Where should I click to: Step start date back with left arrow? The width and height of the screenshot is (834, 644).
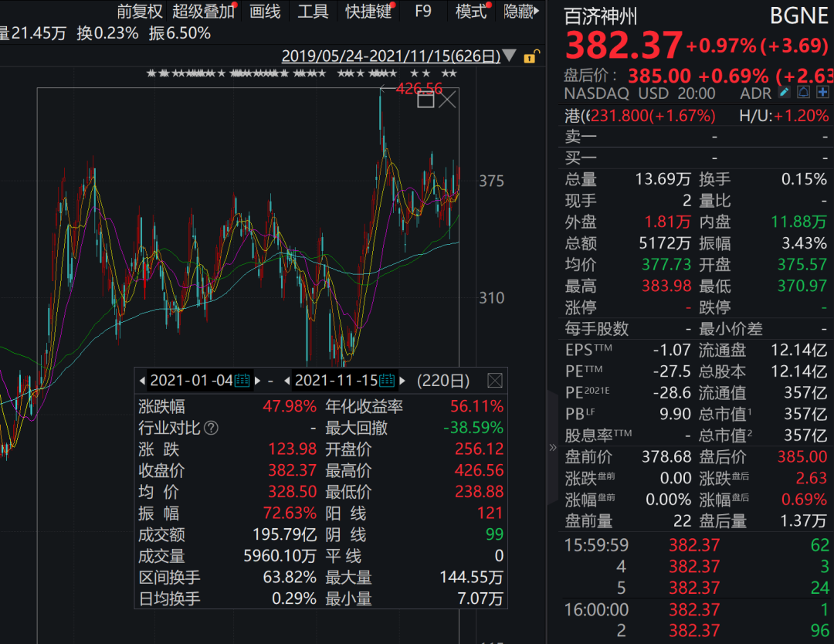click(x=142, y=381)
